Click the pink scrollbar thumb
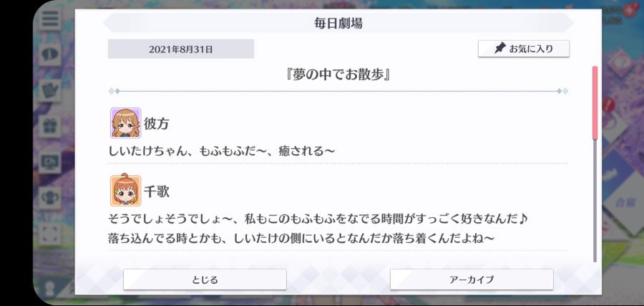This screenshot has width=644, height=306. pos(595,102)
